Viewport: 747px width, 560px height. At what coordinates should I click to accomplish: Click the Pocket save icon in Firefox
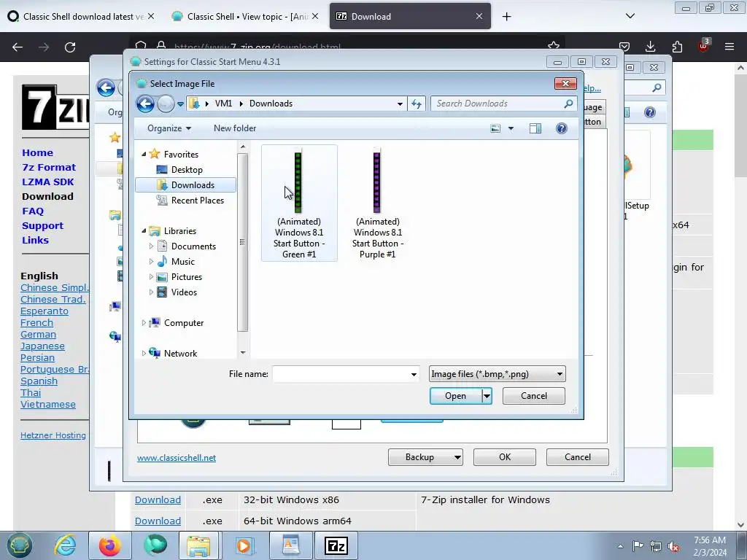coord(624,47)
